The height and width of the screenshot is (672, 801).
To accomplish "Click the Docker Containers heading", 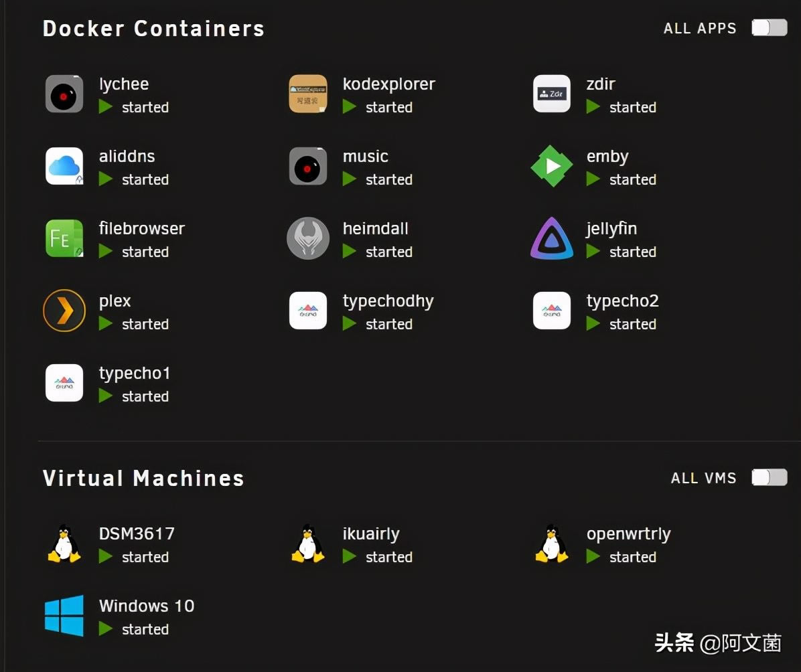I will [x=153, y=28].
